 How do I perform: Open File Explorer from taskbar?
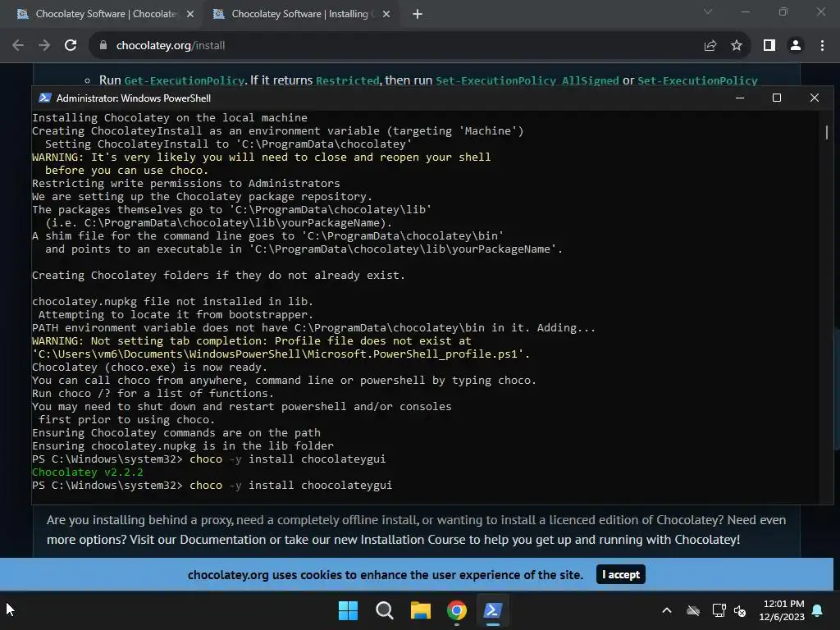tap(421, 610)
